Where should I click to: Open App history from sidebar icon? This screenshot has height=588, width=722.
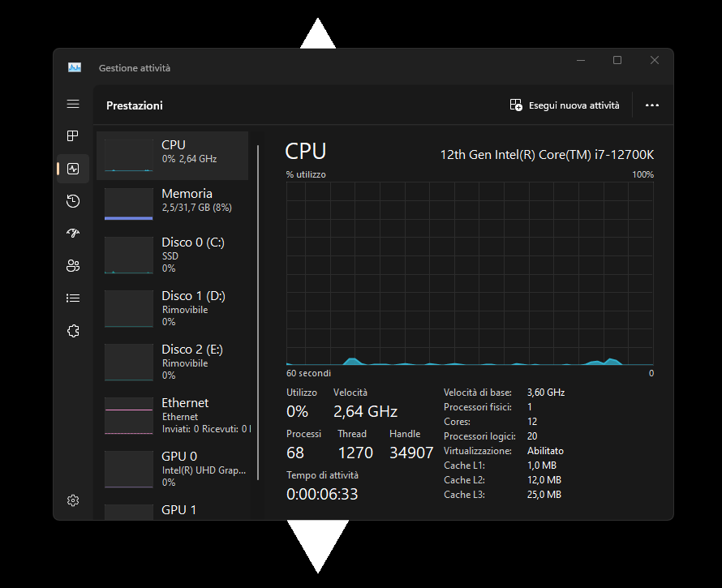pyautogui.click(x=73, y=201)
